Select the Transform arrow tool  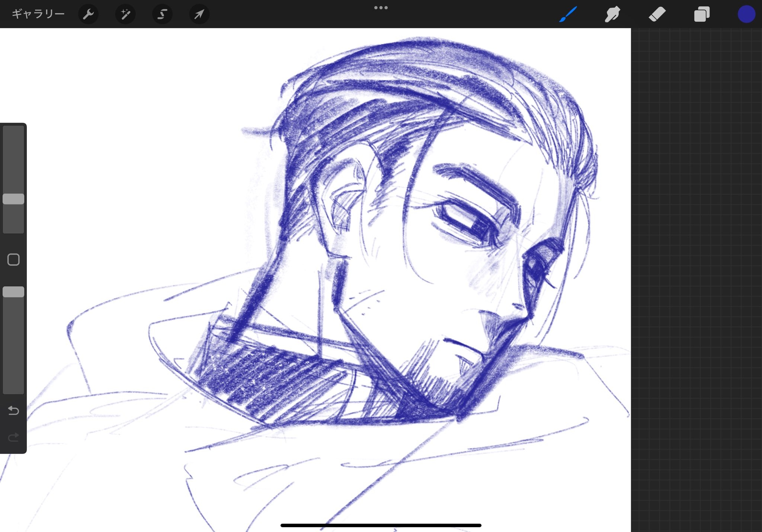click(x=199, y=14)
